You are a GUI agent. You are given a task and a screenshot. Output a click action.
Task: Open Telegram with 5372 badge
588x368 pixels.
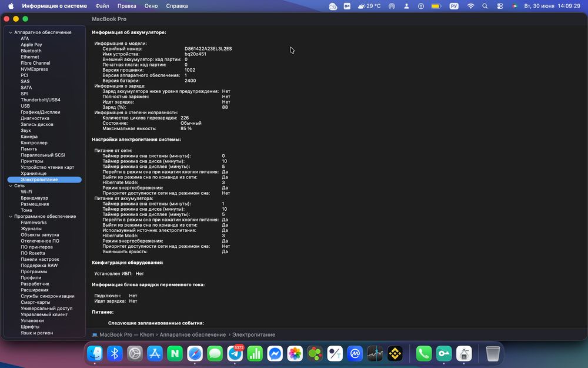pyautogui.click(x=235, y=354)
